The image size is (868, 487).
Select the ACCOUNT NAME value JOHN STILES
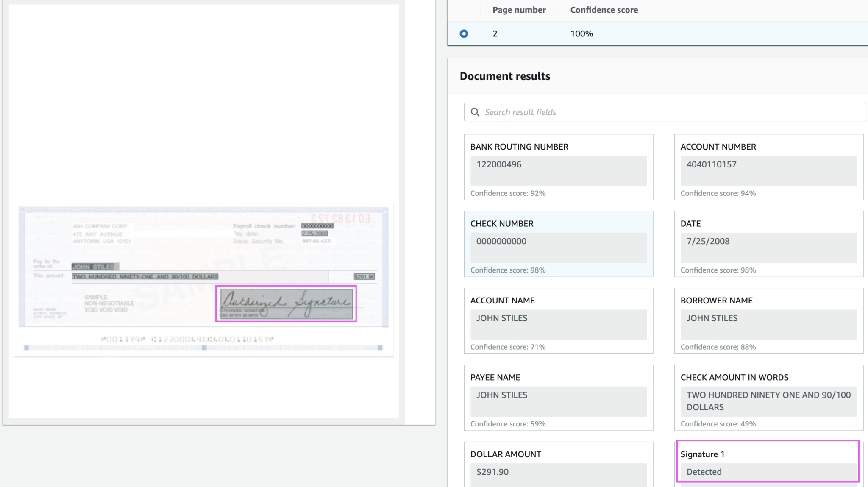pos(559,324)
